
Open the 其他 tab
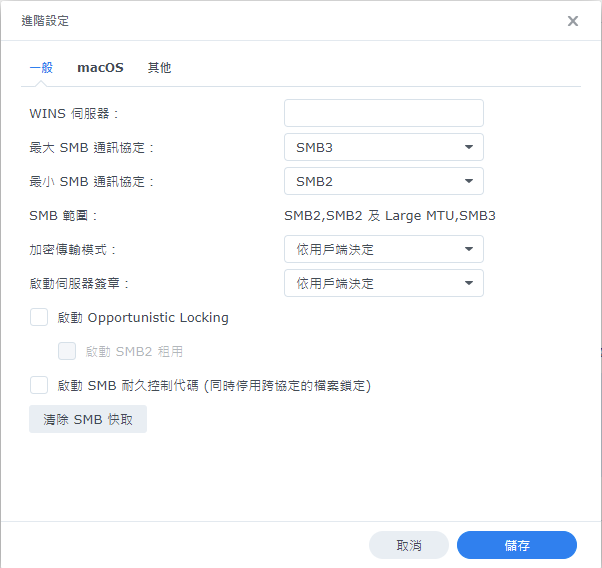[x=159, y=68]
